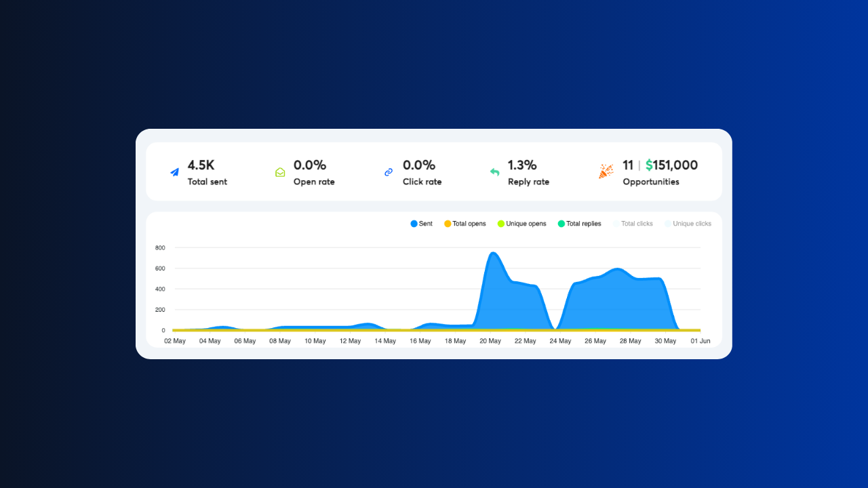Select the 1.3% Reply rate stat
This screenshot has height=488, width=868.
pyautogui.click(x=522, y=165)
